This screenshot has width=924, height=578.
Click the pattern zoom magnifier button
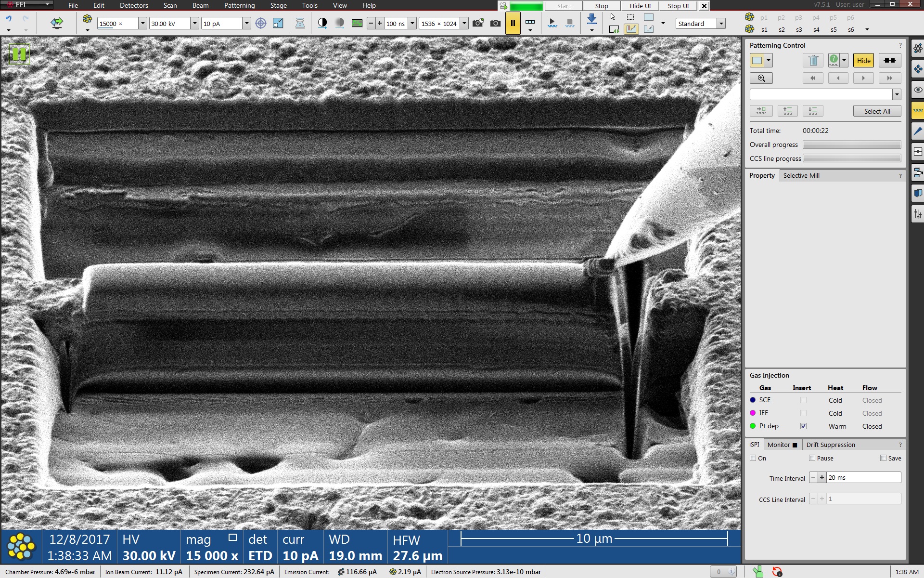click(x=761, y=78)
